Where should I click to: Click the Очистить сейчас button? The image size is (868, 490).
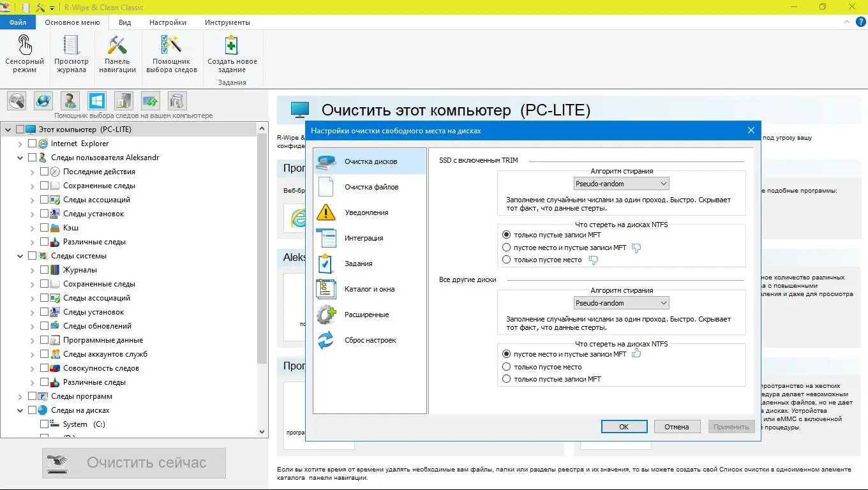tap(133, 463)
